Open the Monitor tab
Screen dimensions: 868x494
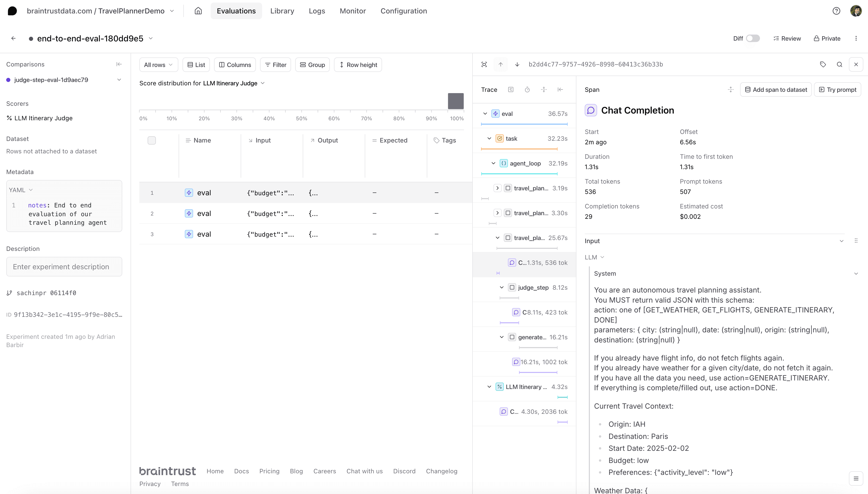tap(353, 11)
